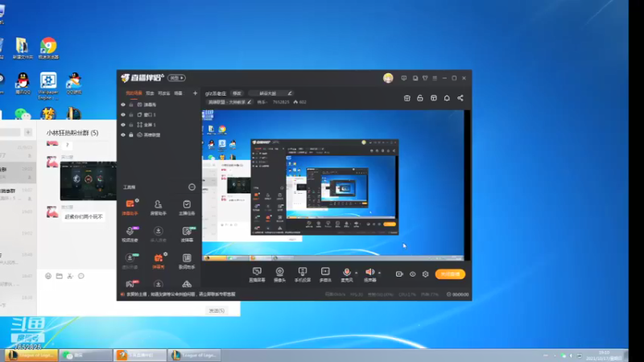This screenshot has width=644, height=362.
Task: Click the pill button next to the app logo
Action: (x=176, y=78)
